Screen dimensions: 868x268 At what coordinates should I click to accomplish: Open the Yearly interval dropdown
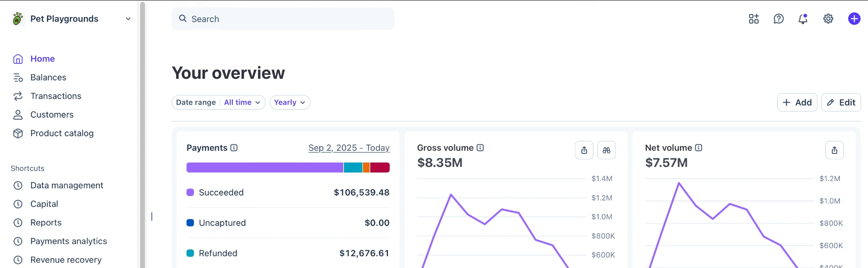(x=290, y=102)
